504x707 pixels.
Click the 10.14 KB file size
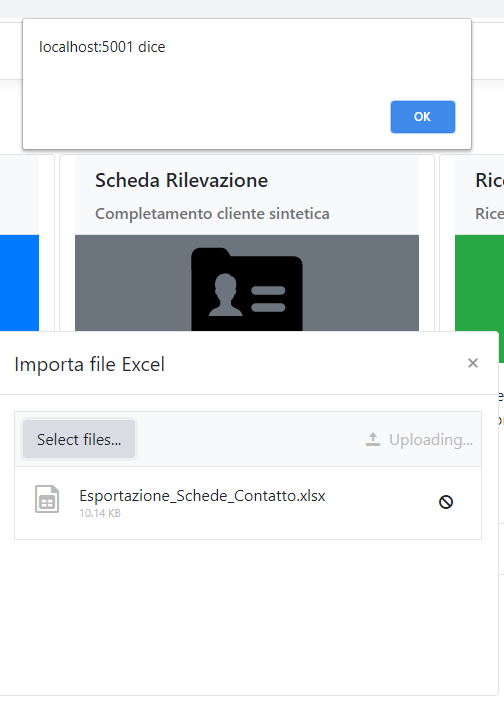click(x=100, y=513)
